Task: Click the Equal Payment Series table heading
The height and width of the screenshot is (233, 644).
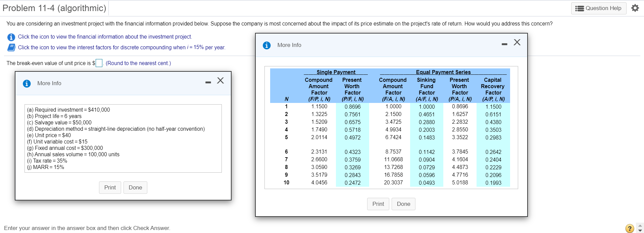Action: coord(443,72)
